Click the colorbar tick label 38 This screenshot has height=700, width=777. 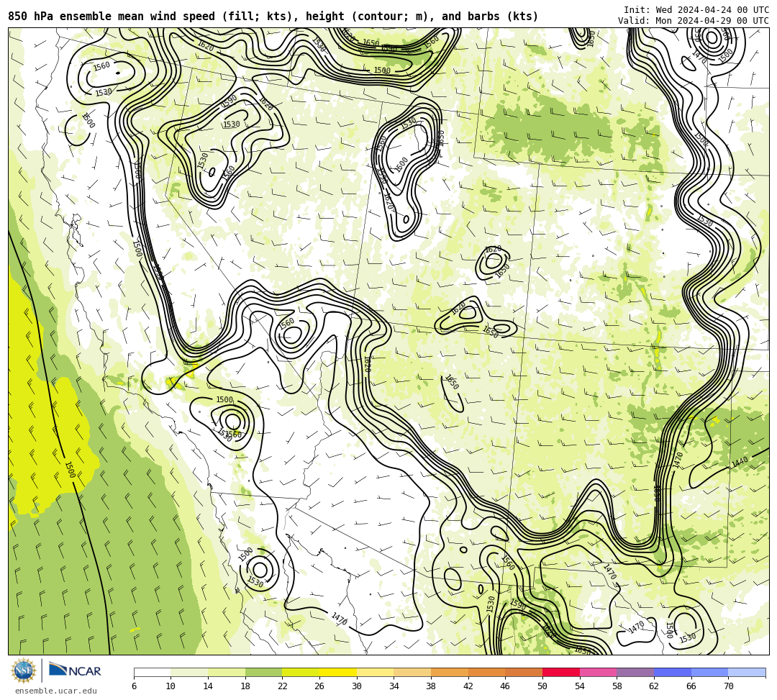click(x=431, y=686)
